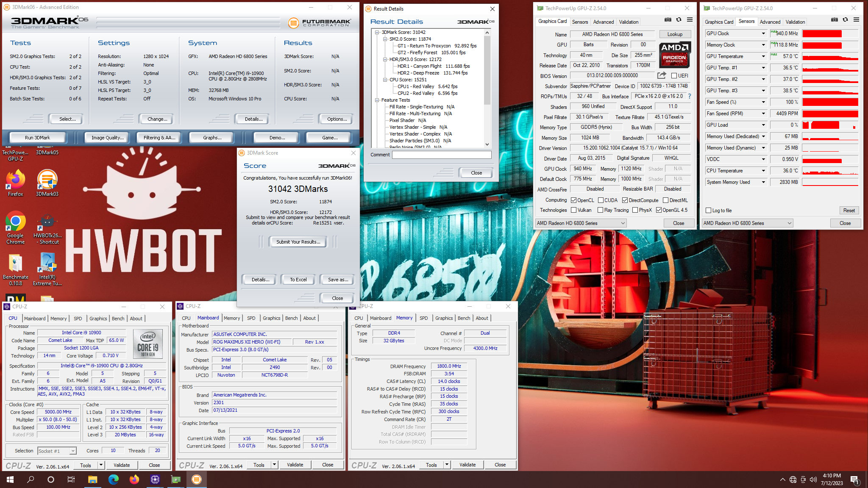Open the Memory Clock sensor dropdown arrow
The image size is (868, 488).
(763, 45)
